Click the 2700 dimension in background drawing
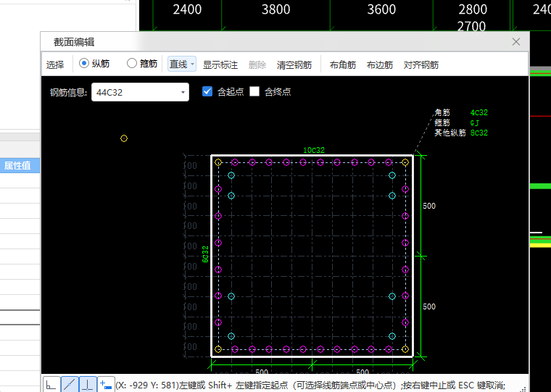The width and height of the screenshot is (551, 392). point(471,26)
